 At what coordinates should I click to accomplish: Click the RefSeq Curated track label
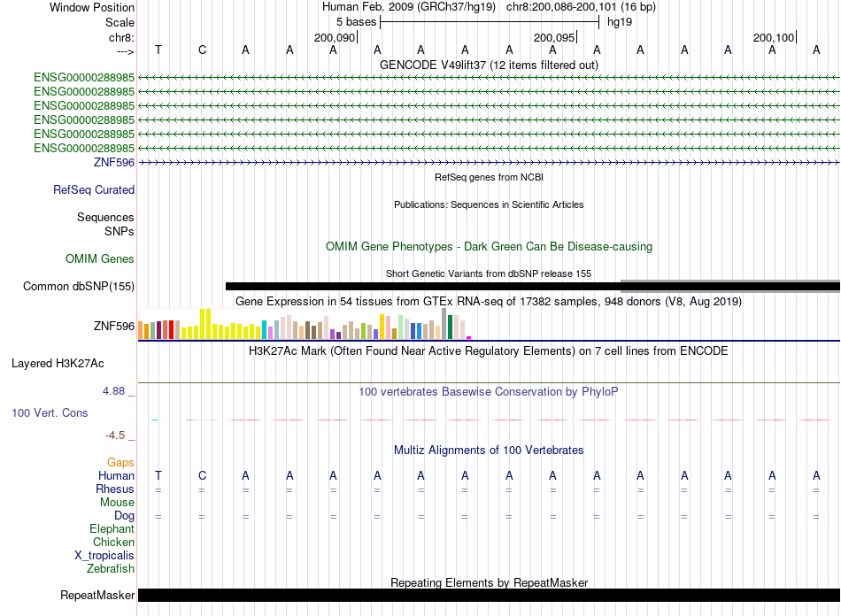point(94,189)
